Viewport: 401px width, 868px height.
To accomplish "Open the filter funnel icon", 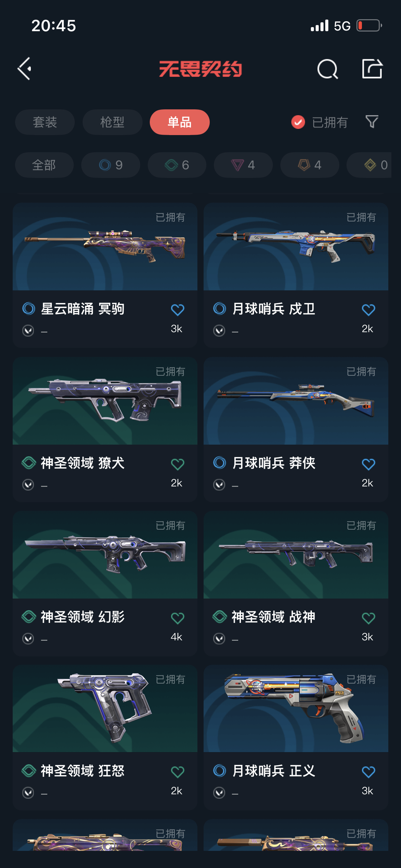I will tap(372, 122).
